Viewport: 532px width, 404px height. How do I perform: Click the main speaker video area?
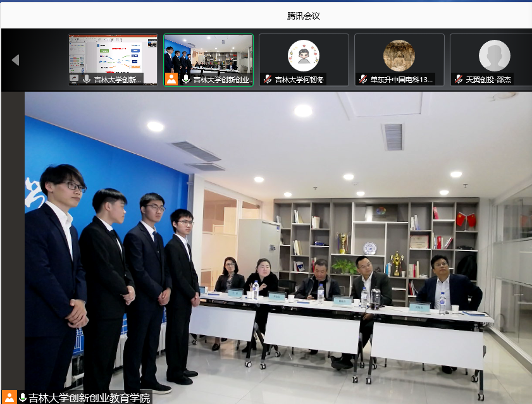pos(278,247)
